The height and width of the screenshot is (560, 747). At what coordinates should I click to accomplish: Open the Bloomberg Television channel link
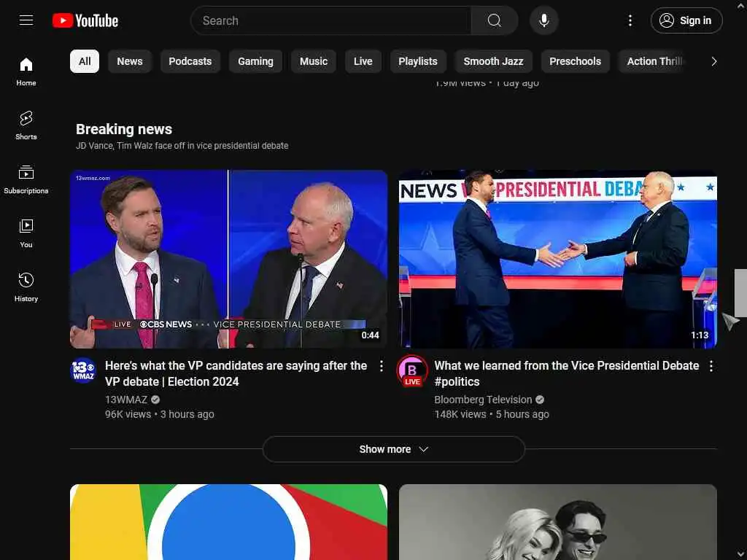tap(483, 400)
